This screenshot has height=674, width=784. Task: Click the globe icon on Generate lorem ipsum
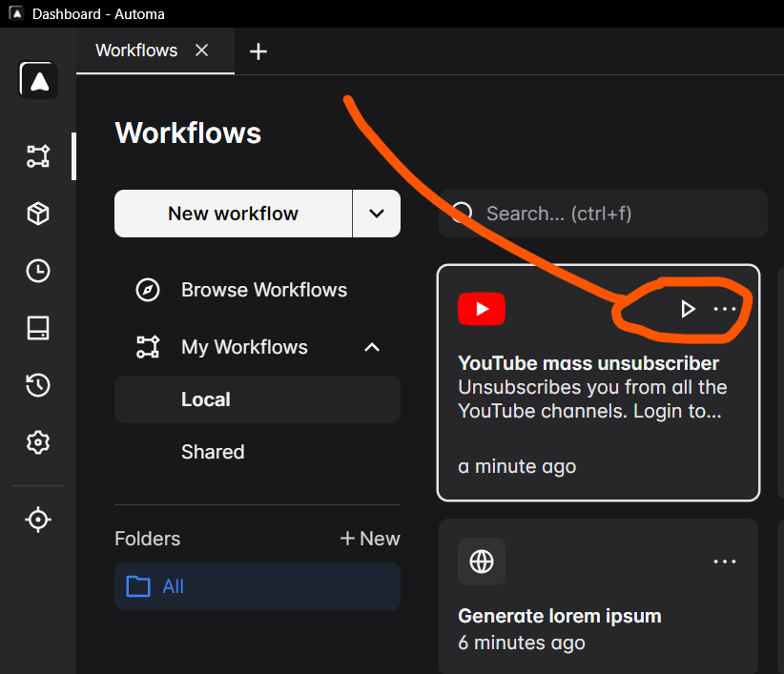pyautogui.click(x=482, y=562)
